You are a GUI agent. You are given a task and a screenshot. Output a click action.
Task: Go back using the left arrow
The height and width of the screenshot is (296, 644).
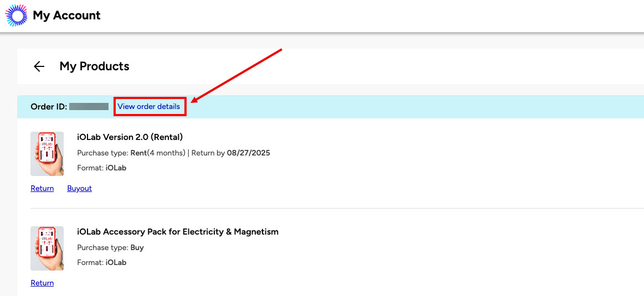coord(39,66)
